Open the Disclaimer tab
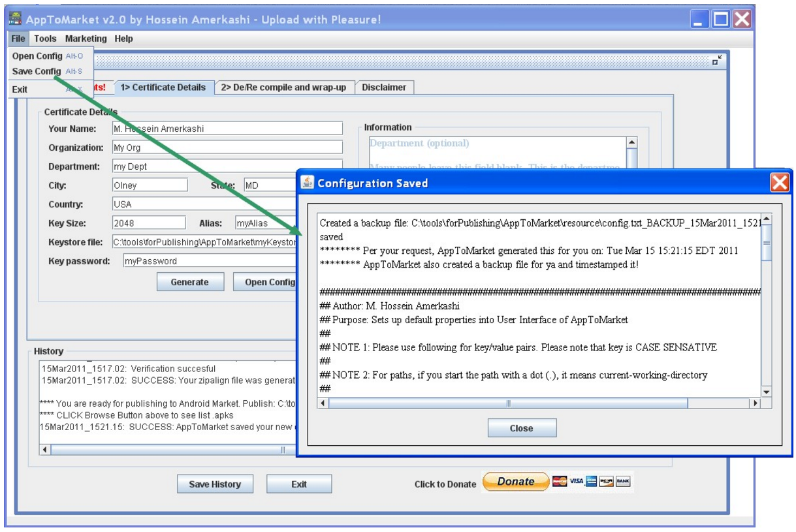This screenshot has width=796, height=532. (x=384, y=87)
